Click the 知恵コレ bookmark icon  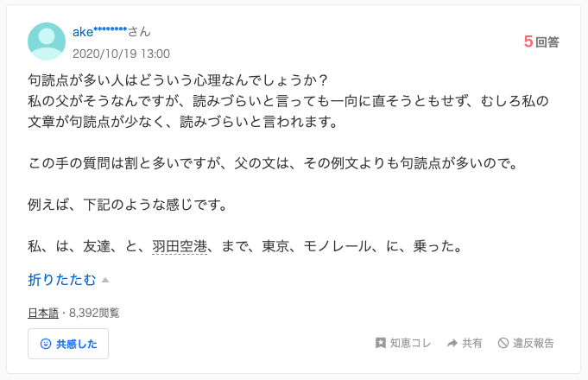click(380, 344)
